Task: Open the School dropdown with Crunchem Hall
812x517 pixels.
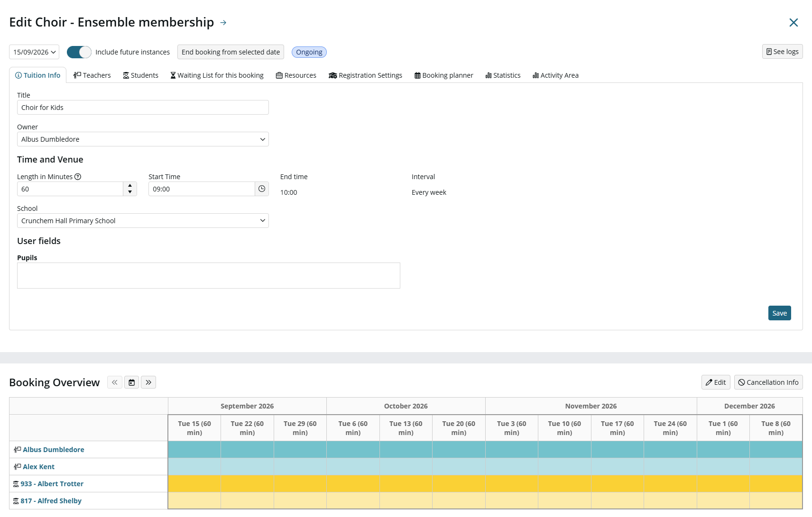Action: coord(143,221)
